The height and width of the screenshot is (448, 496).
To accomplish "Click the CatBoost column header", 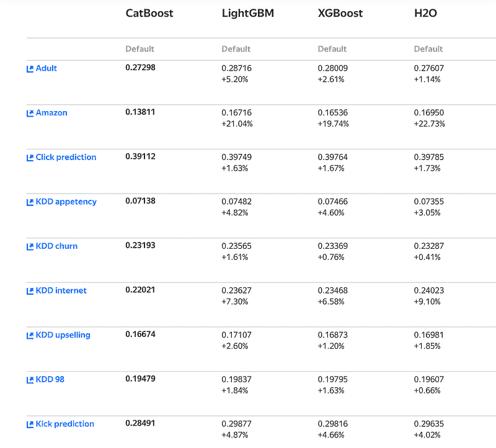I will pos(149,13).
